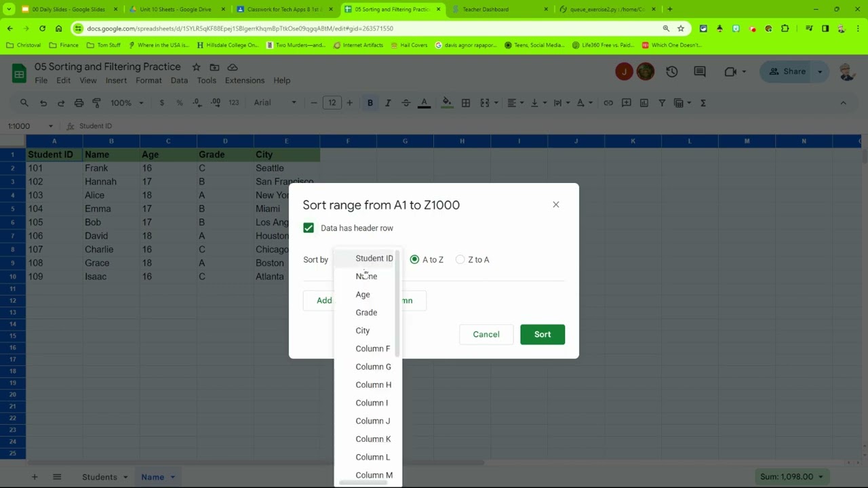Click the Redo toolbar icon
The height and width of the screenshot is (488, 868).
click(x=61, y=103)
